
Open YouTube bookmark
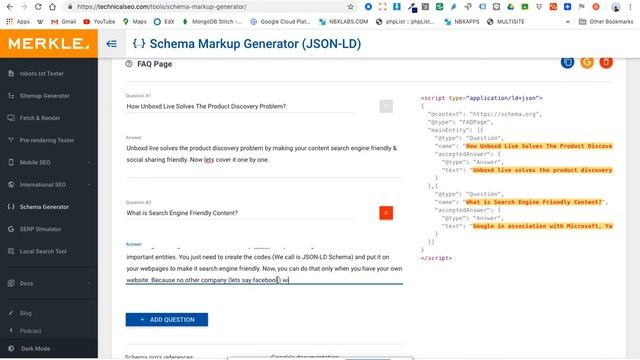99,22
